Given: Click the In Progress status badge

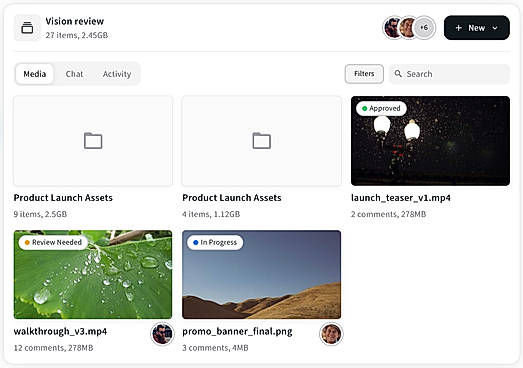Looking at the screenshot, I should [215, 242].
